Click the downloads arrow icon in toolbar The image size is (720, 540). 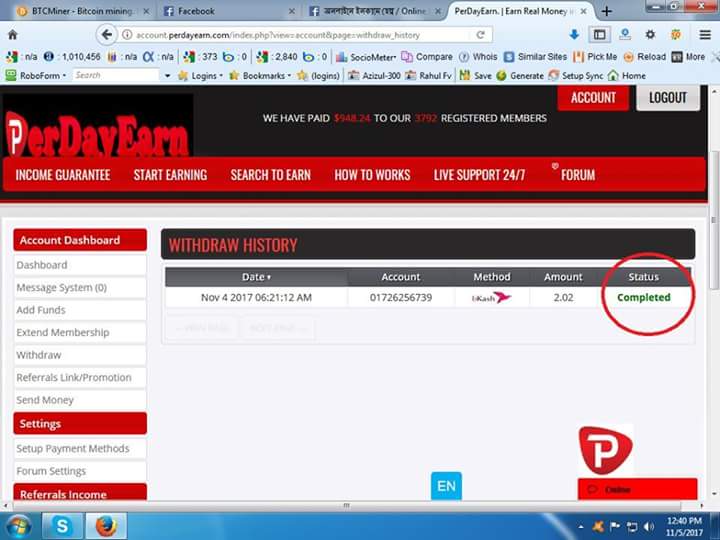point(574,34)
